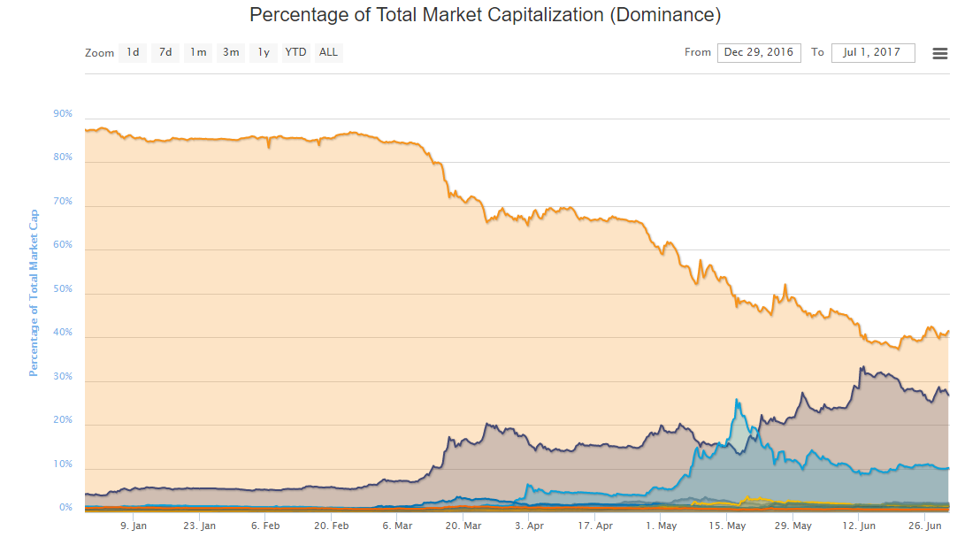Click the 'Zoom' label beside range buttons
The height and width of the screenshot is (545, 980).
(100, 53)
